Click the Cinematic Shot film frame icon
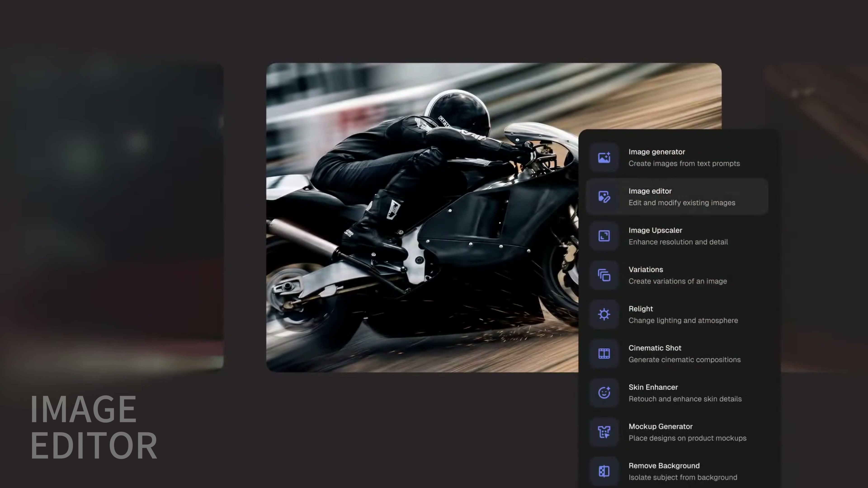Image resolution: width=868 pixels, height=488 pixels. 604,354
